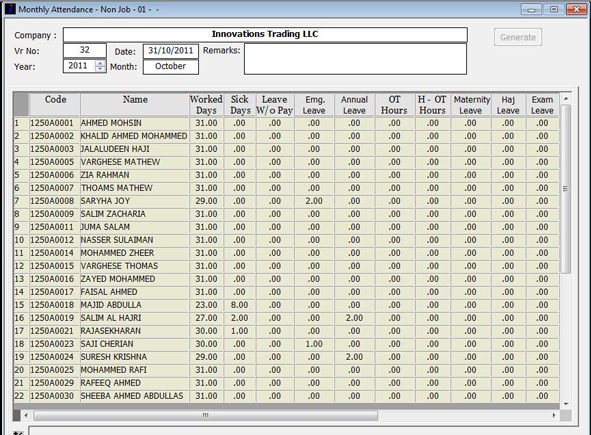Click the horizontal scrollbar right arrow
This screenshot has width=591, height=435.
pyautogui.click(x=554, y=415)
